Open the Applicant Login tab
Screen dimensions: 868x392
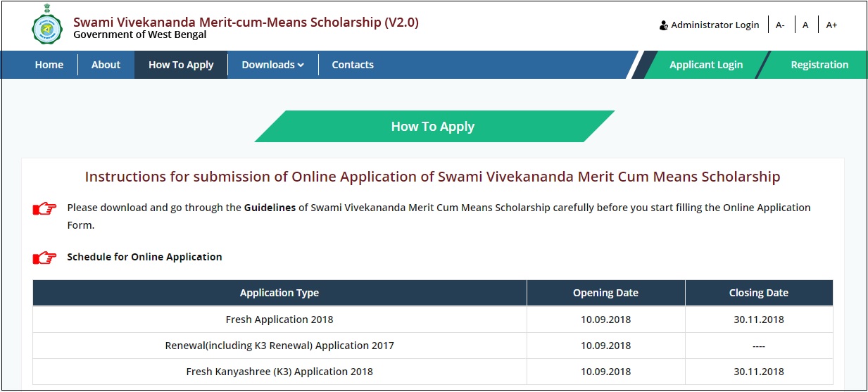(706, 65)
